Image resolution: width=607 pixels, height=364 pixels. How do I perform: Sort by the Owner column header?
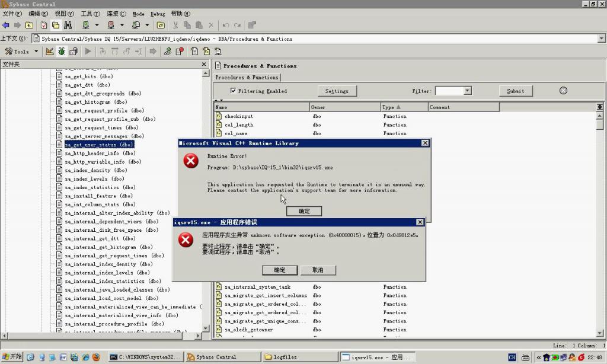pos(346,107)
